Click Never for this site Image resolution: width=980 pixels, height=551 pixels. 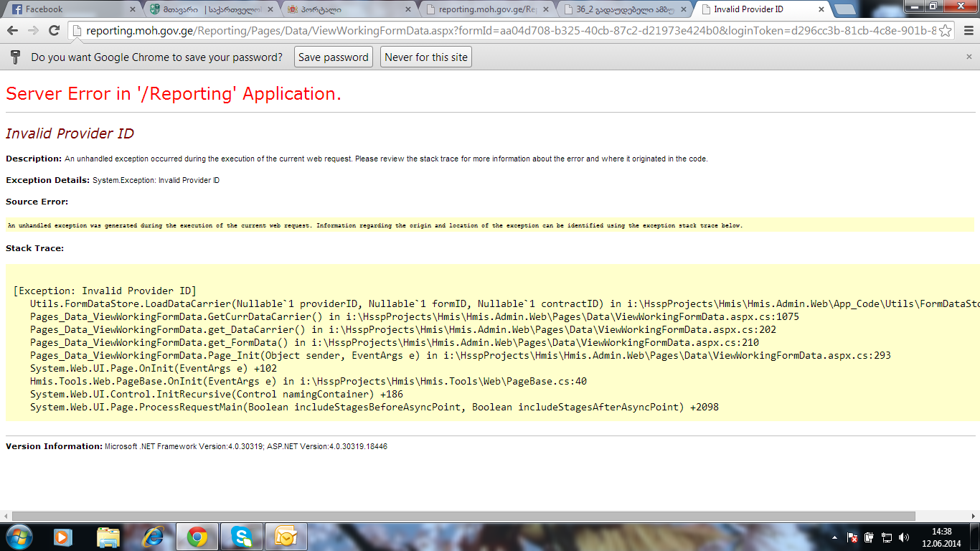(x=426, y=57)
